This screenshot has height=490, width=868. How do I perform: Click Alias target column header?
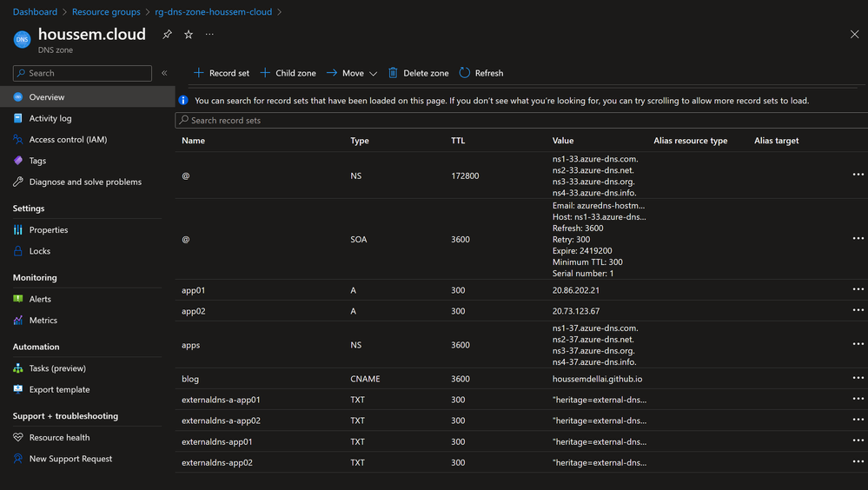point(776,141)
